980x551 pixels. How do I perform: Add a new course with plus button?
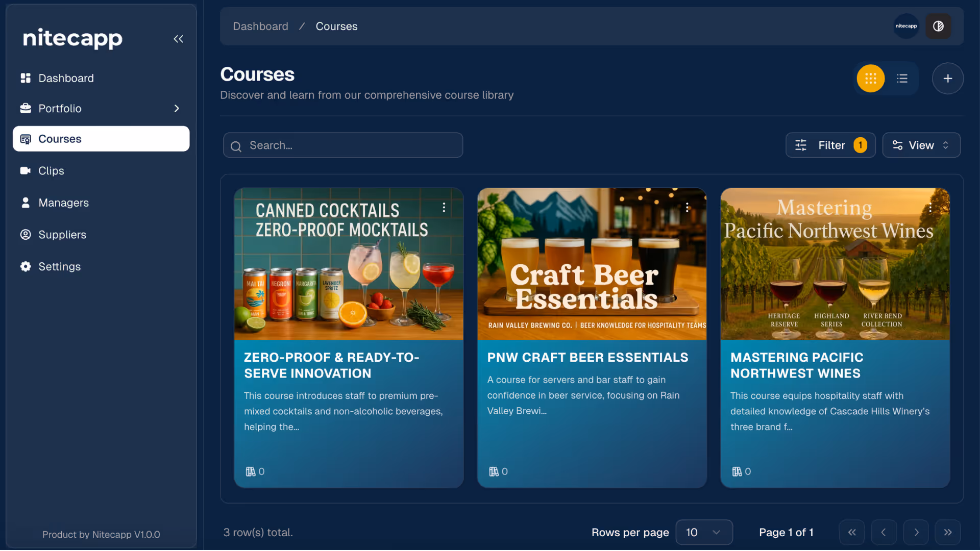(x=947, y=79)
